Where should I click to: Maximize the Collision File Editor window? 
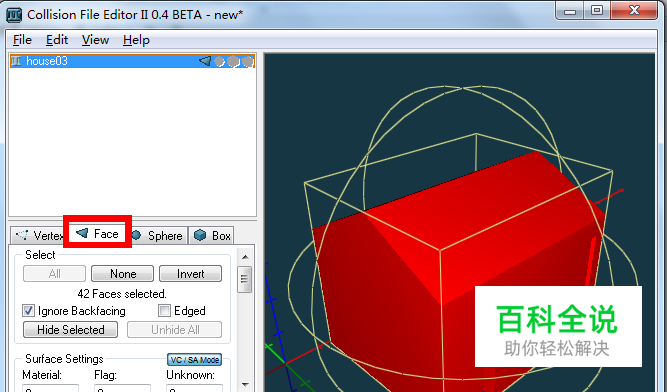[597, 11]
